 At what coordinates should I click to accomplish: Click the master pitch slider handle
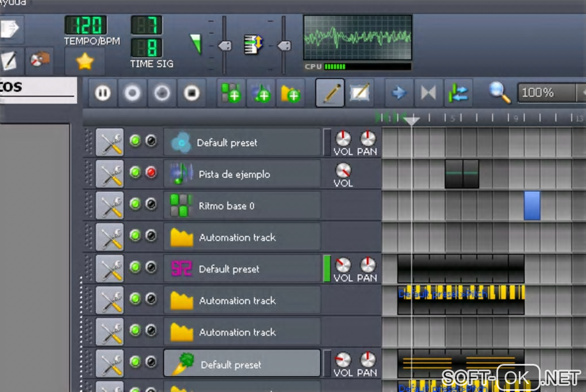click(x=284, y=46)
